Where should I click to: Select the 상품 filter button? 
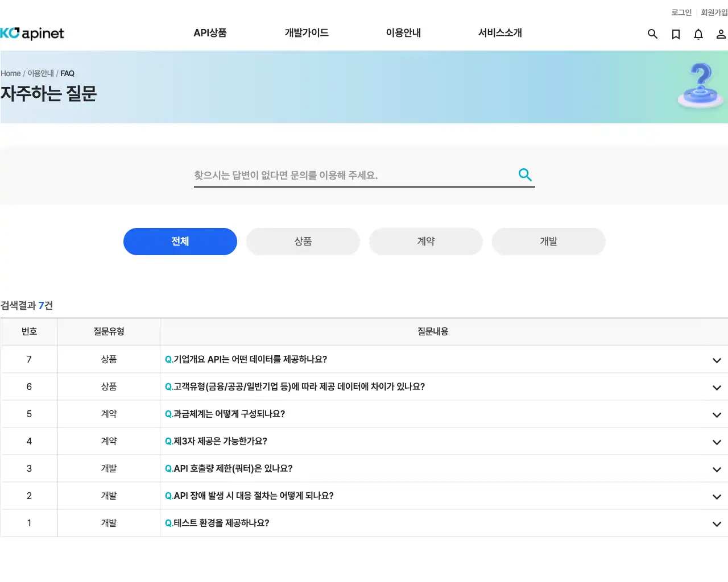point(303,241)
